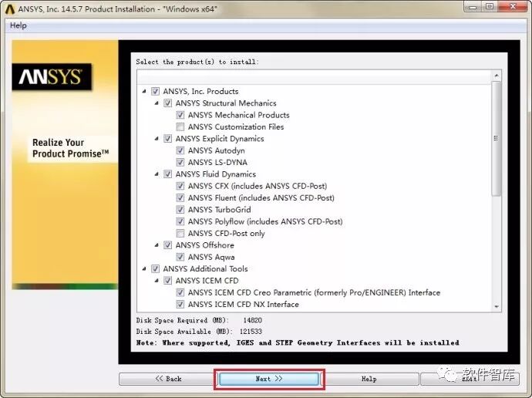Screen dimensions: 532x398
Task: Select the ANSYS Aqwa label
Action: [x=211, y=257]
